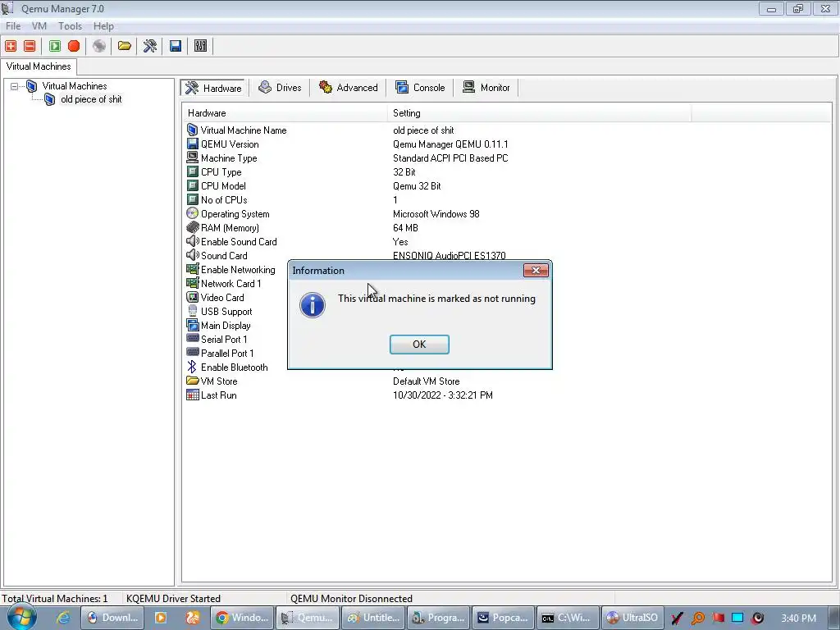Click OK in the Information dialog

click(x=419, y=345)
